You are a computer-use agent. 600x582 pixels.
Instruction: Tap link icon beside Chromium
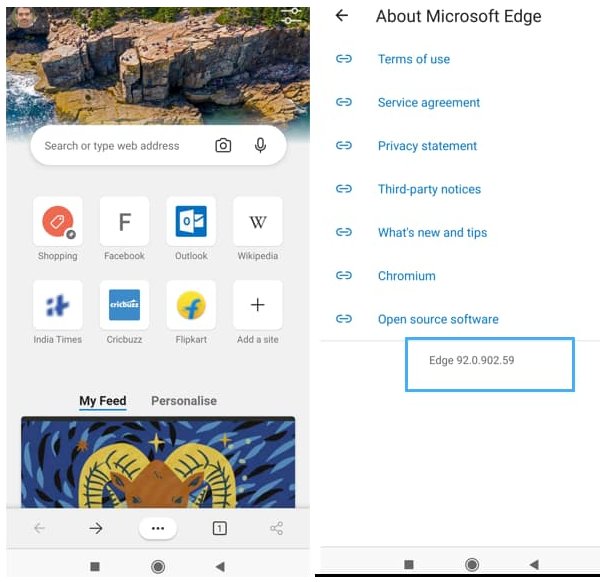tap(344, 276)
